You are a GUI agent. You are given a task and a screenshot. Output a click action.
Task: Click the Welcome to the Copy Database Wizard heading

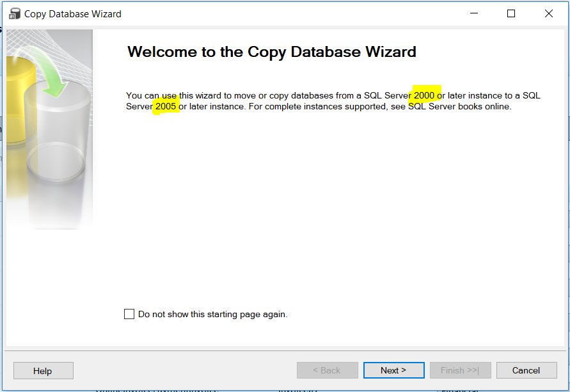pos(271,52)
